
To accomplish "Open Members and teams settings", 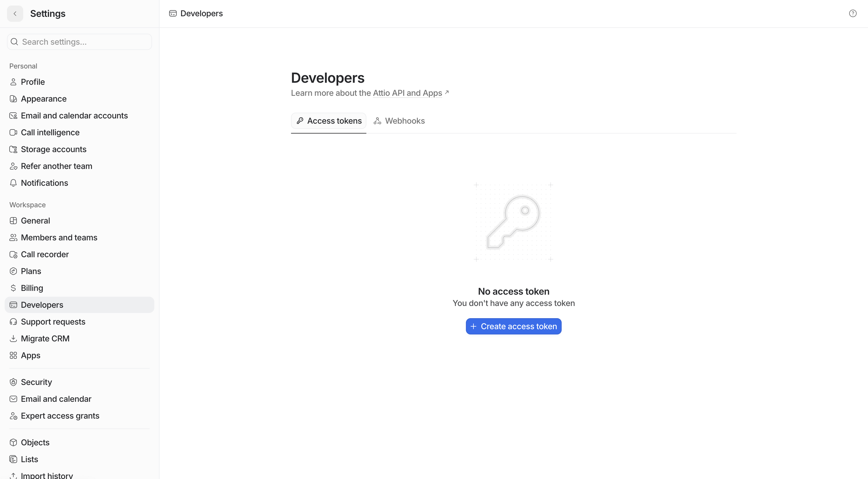I will point(59,237).
